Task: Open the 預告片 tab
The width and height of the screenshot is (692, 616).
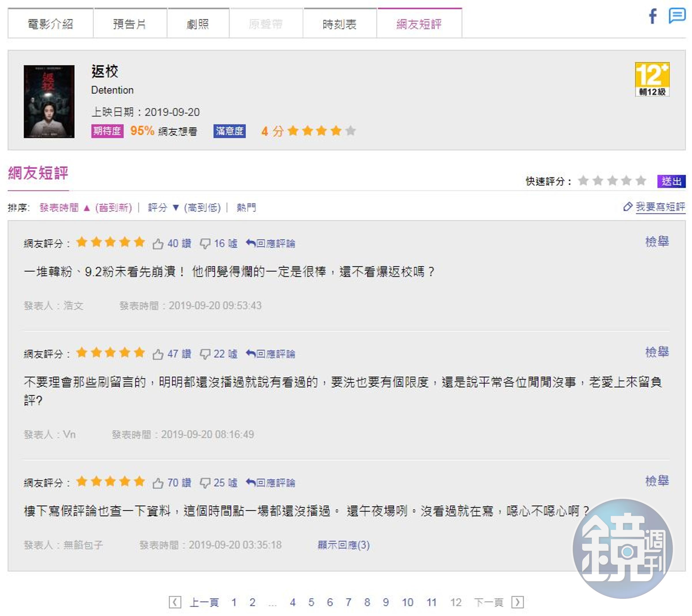Action: point(130,23)
